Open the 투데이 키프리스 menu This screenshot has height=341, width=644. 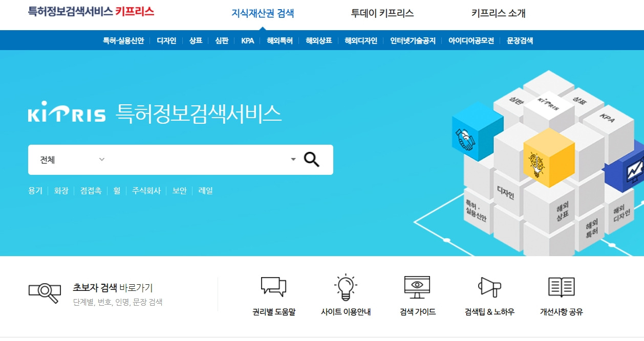382,14
